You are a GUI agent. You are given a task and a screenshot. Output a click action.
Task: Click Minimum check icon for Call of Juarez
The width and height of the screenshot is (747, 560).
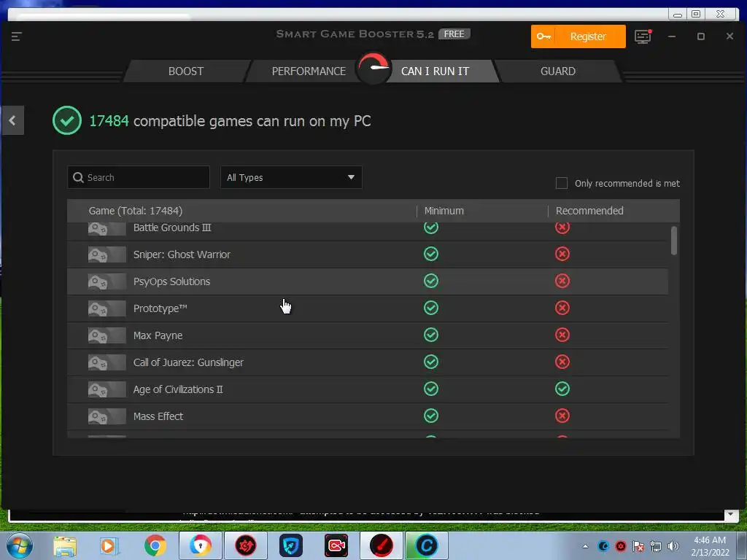(430, 362)
